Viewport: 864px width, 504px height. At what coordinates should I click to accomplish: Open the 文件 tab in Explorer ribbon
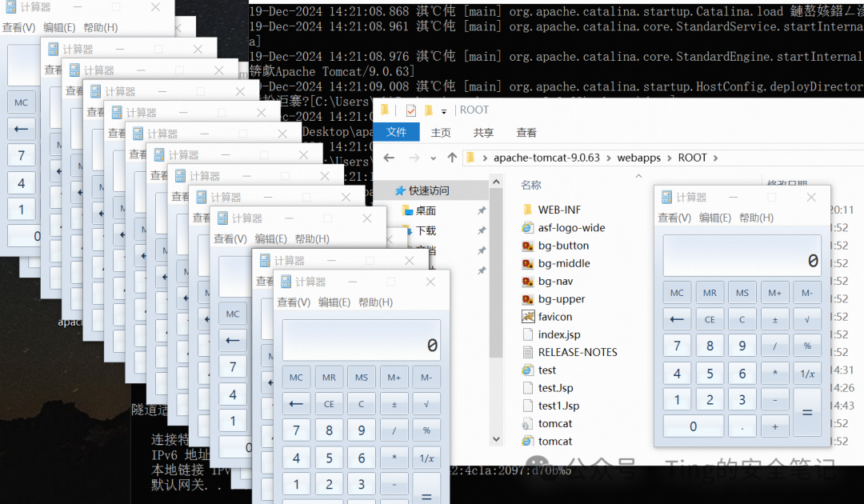396,132
